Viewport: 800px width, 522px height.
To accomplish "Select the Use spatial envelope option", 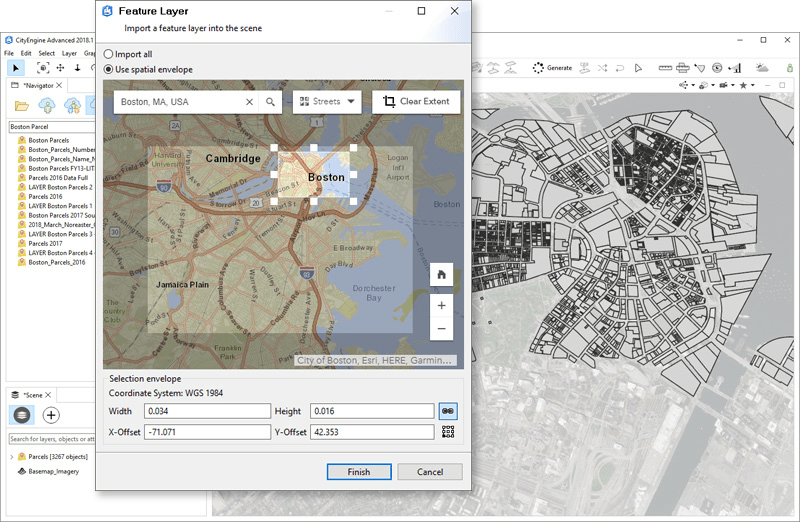I will (109, 70).
